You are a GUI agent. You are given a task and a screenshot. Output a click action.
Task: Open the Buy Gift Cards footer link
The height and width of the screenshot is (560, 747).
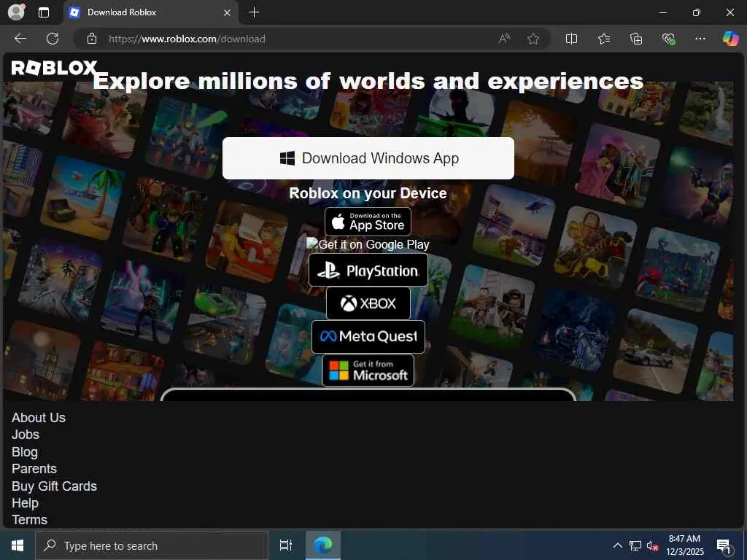coord(54,486)
